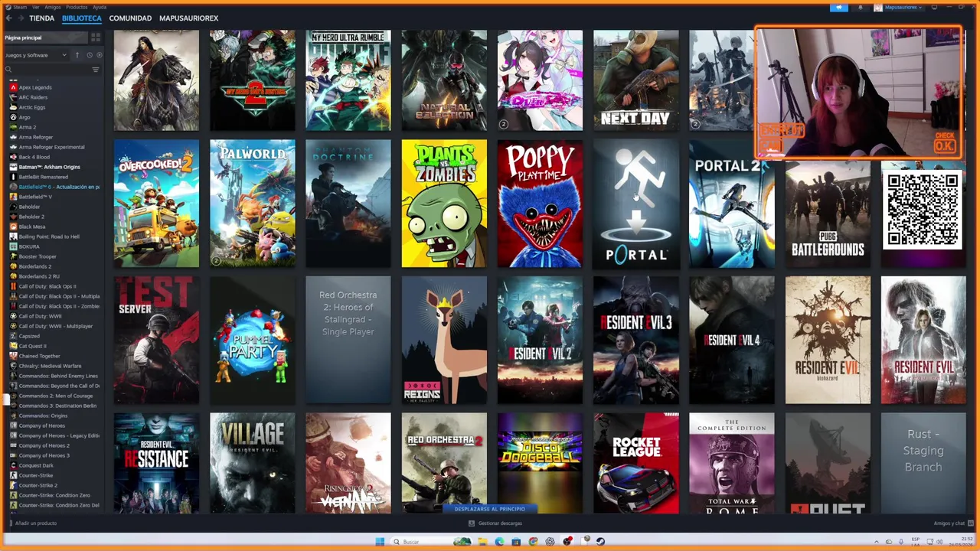Click Desplazarse al principio button
The image size is (980, 551).
[490, 509]
